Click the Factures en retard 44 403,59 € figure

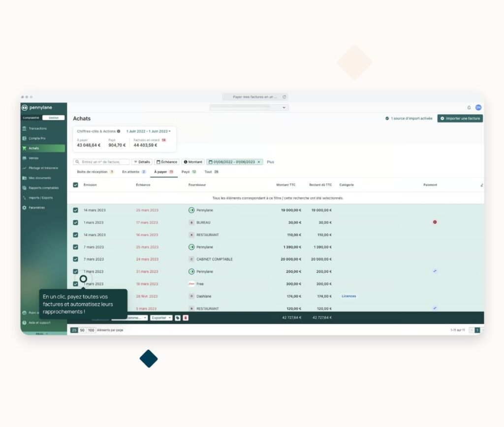[145, 145]
